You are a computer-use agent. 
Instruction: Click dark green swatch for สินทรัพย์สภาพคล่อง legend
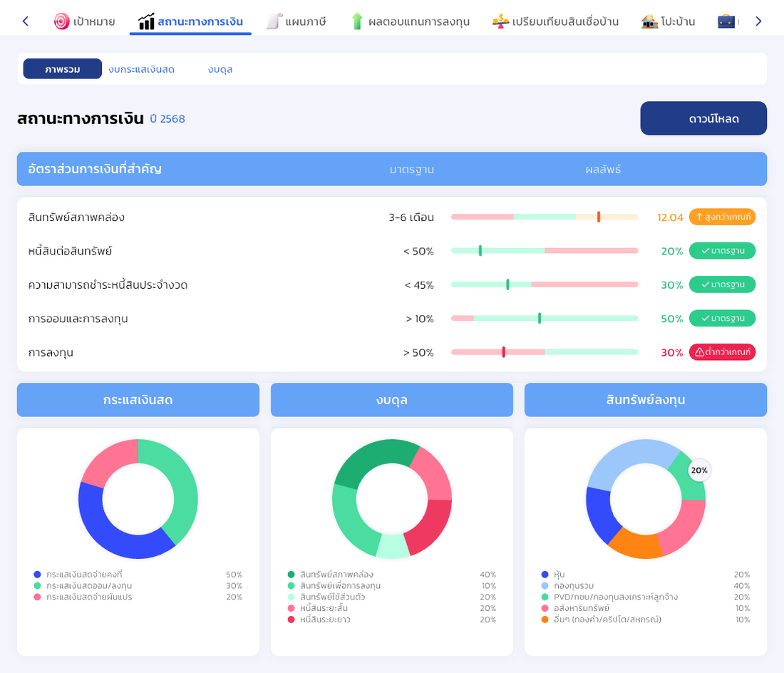coord(291,575)
